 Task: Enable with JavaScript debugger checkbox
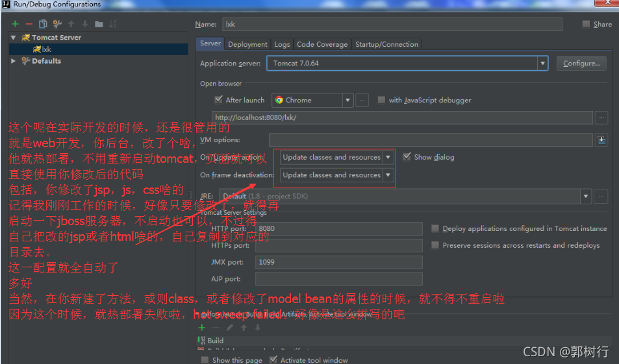coord(381,100)
